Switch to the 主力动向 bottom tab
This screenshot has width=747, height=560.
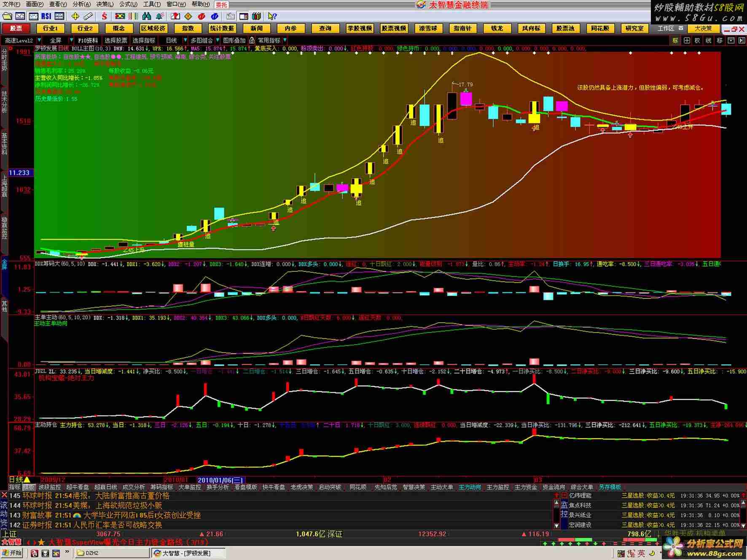click(x=470, y=487)
